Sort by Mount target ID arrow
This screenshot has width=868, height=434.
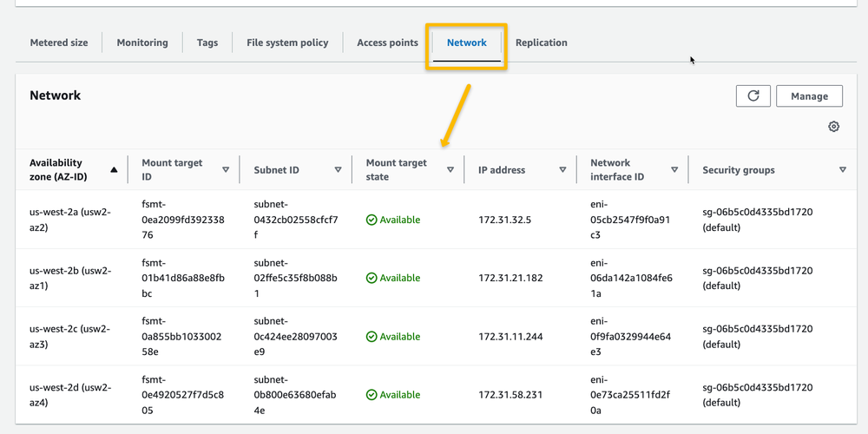pyautogui.click(x=226, y=170)
